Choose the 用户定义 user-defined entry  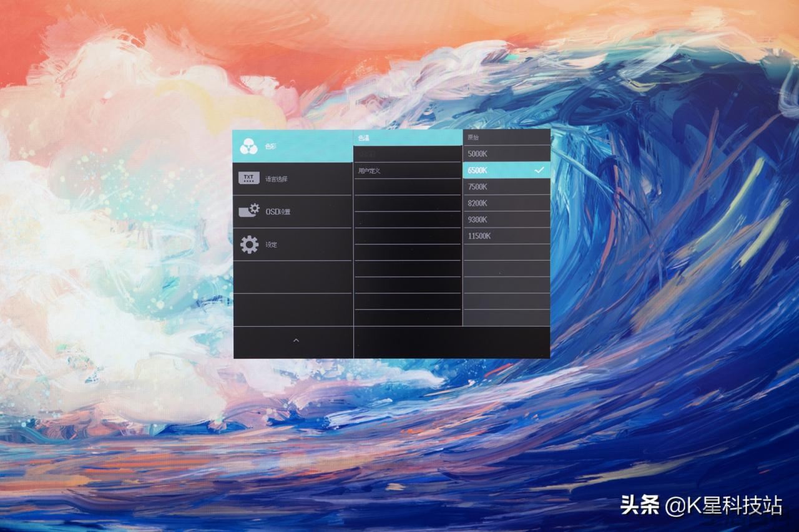pyautogui.click(x=408, y=170)
